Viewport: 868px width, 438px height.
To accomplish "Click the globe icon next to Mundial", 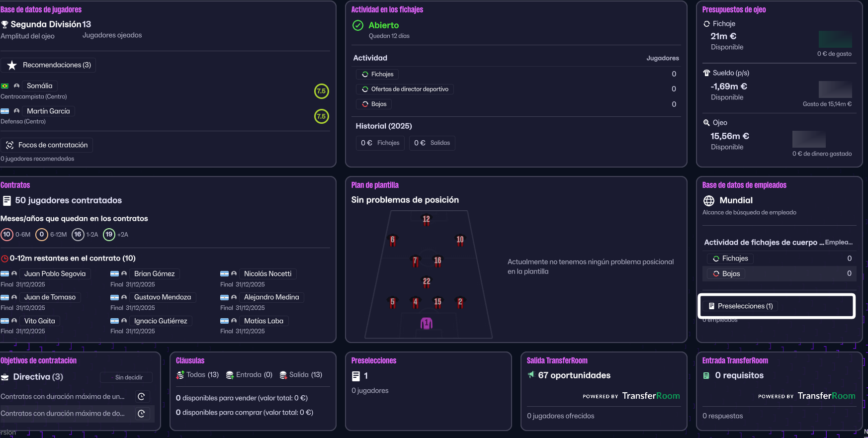I will [709, 201].
